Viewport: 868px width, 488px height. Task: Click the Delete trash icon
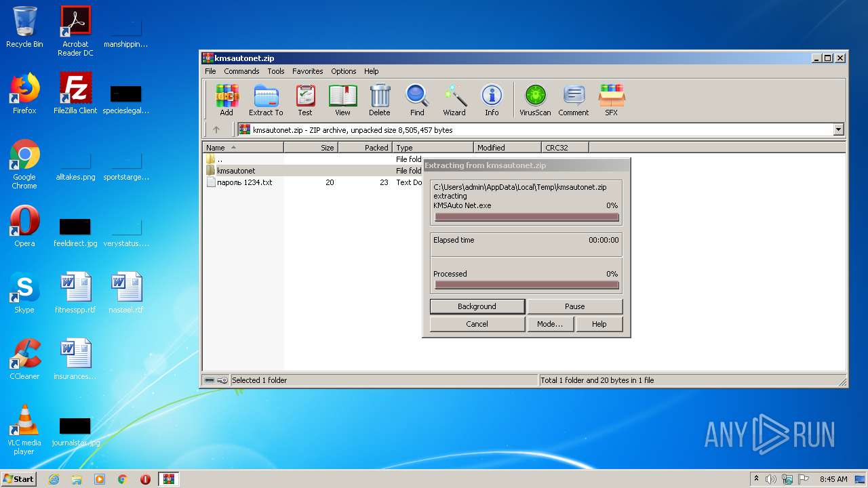[380, 100]
